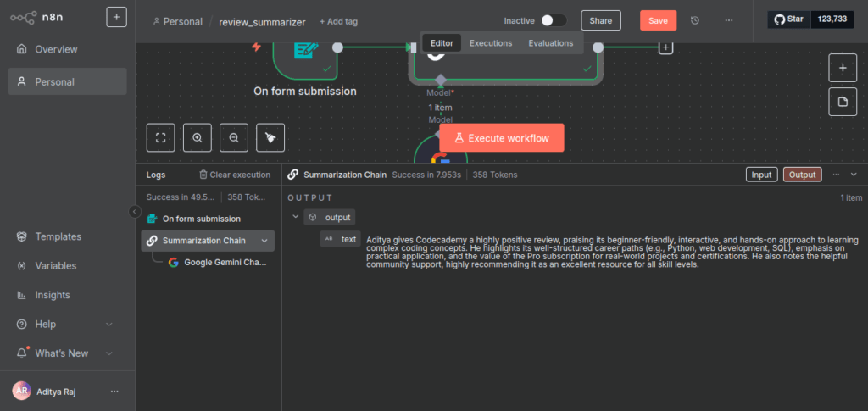Toggle the workflow Inactive switch
Image resolution: width=868 pixels, height=411 pixels.
click(x=554, y=20)
